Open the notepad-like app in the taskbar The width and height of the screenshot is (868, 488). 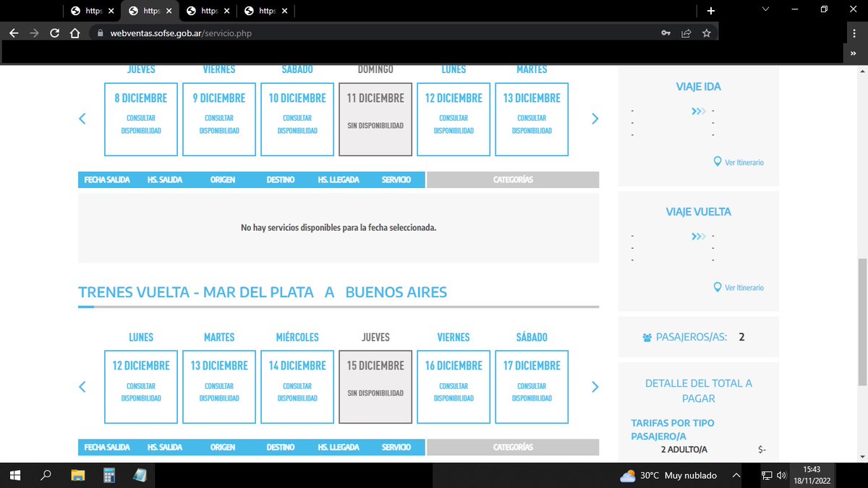(x=140, y=476)
